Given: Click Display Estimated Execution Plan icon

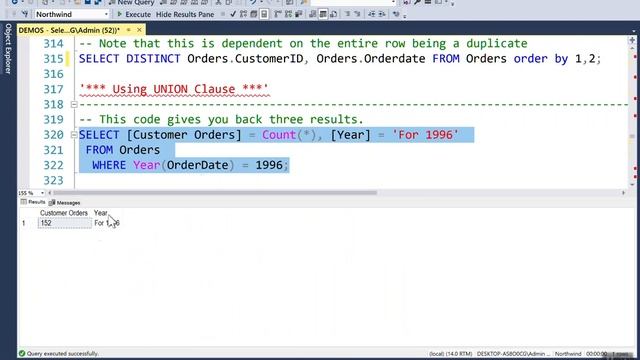Looking at the screenshot, I should [x=243, y=14].
